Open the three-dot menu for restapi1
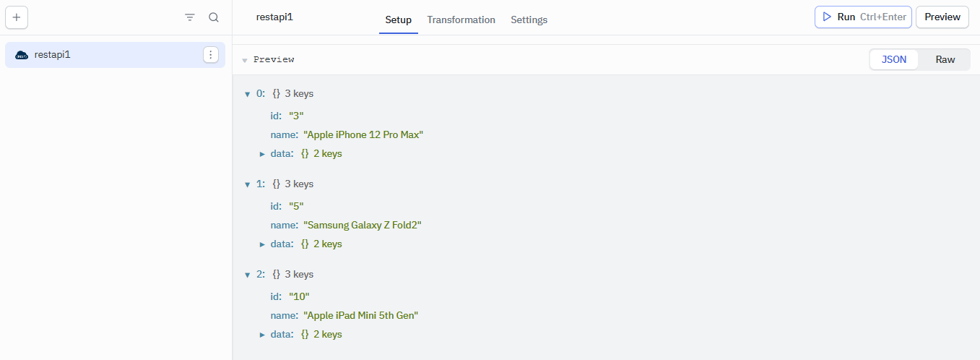The height and width of the screenshot is (360, 980). tap(211, 55)
